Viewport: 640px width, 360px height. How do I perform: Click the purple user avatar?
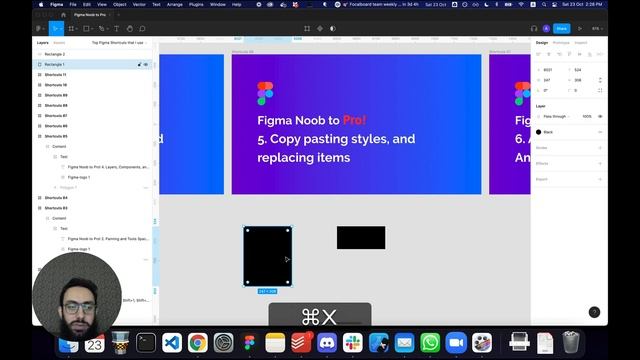pos(546,29)
